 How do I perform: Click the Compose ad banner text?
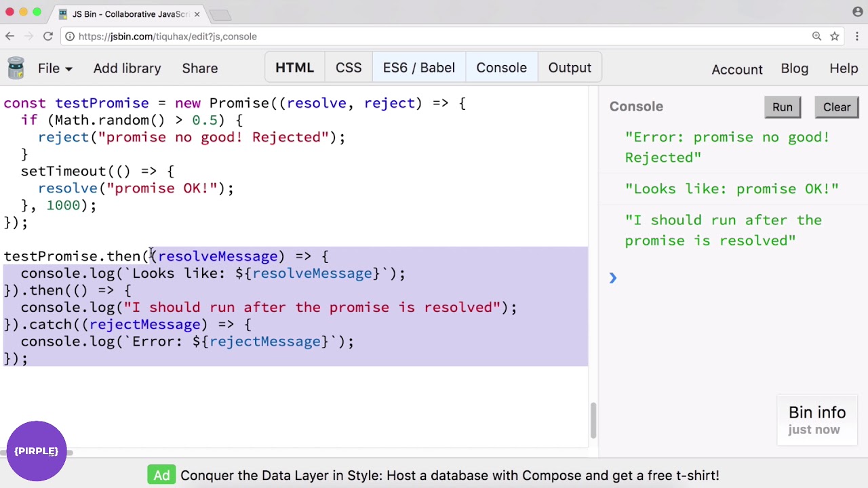pos(450,475)
